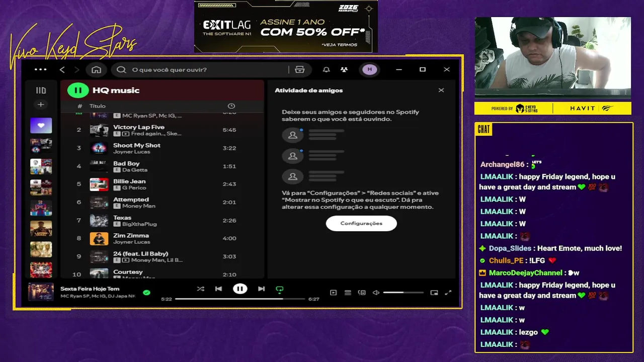Open Now Playing view icon
The width and height of the screenshot is (644, 362).
pyautogui.click(x=333, y=293)
